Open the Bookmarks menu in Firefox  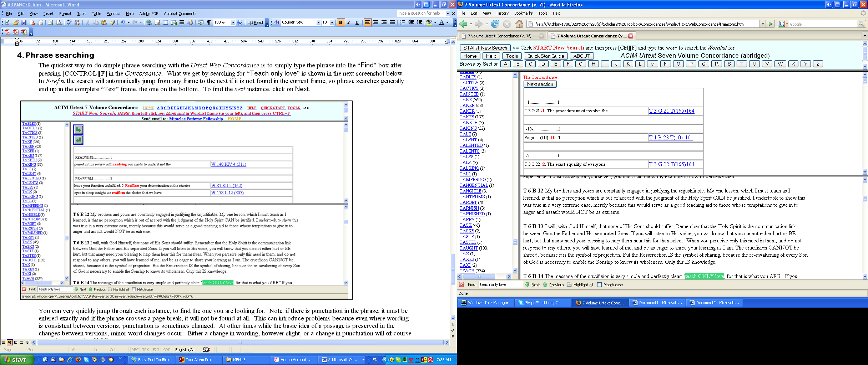coord(523,13)
